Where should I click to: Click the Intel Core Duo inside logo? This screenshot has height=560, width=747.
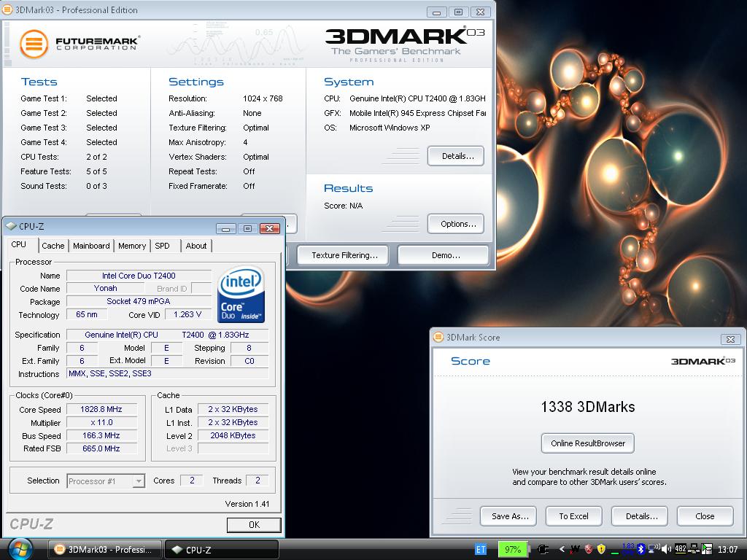tap(241, 295)
